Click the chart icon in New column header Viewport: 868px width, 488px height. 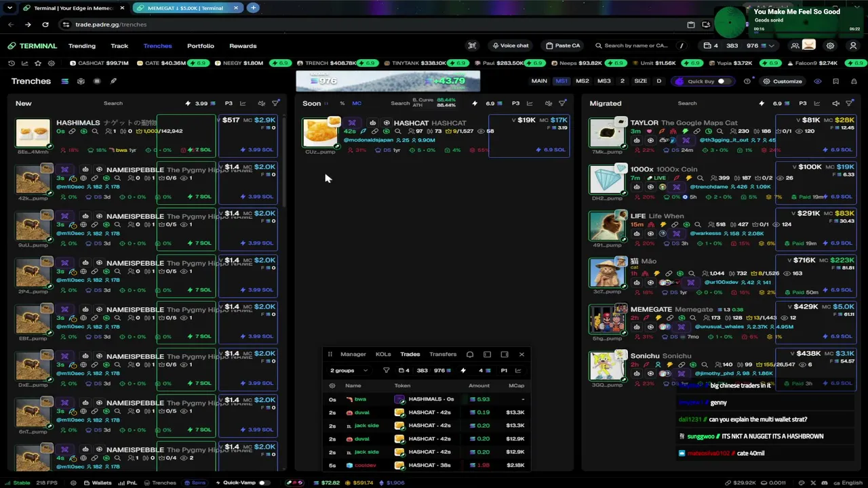point(243,103)
